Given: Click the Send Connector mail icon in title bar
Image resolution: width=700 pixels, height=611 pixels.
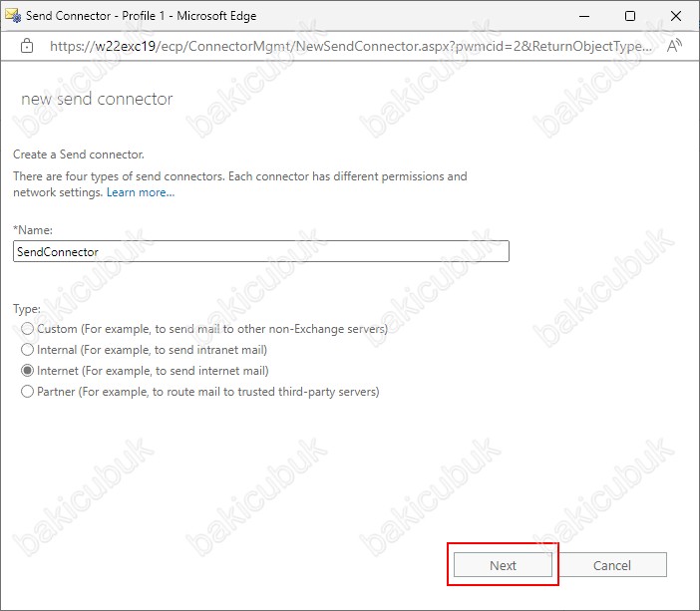Looking at the screenshot, I should 13,16.
